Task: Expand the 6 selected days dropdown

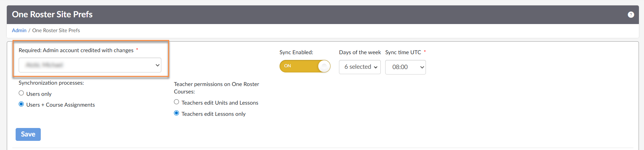Action: (360, 67)
